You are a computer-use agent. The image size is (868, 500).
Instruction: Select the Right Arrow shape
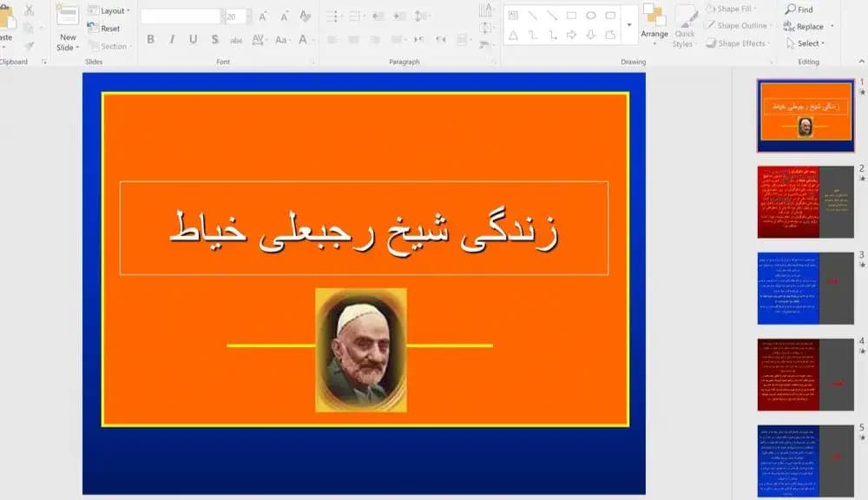571,36
